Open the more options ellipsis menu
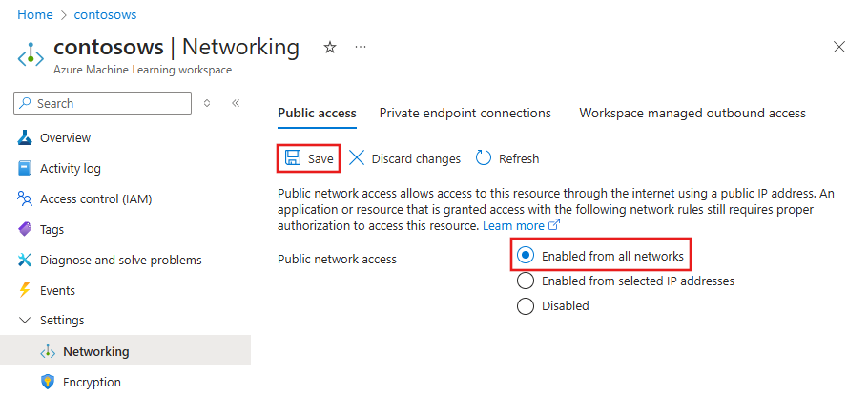The width and height of the screenshot is (868, 396). click(x=361, y=47)
